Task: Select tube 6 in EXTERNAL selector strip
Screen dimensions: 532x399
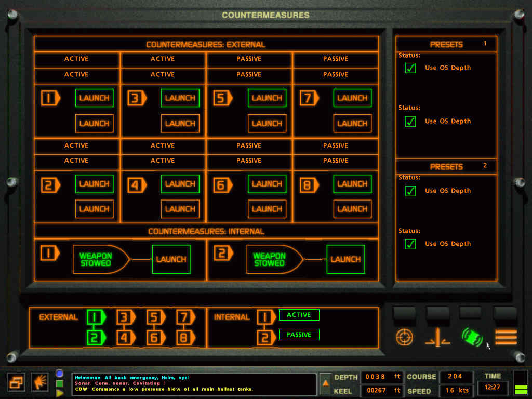Action: coord(156,338)
